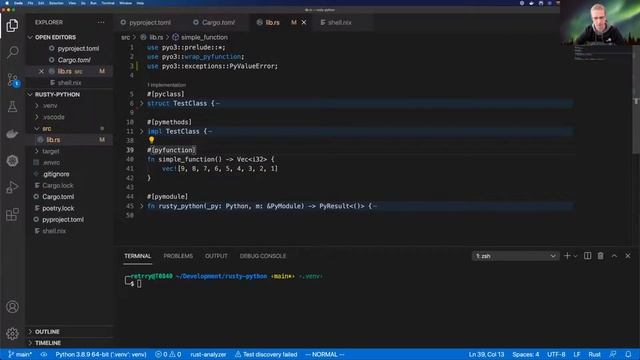Viewport: 640px width, 360px height.
Task: Open poetry.lock in the file tree
Action: click(58, 208)
